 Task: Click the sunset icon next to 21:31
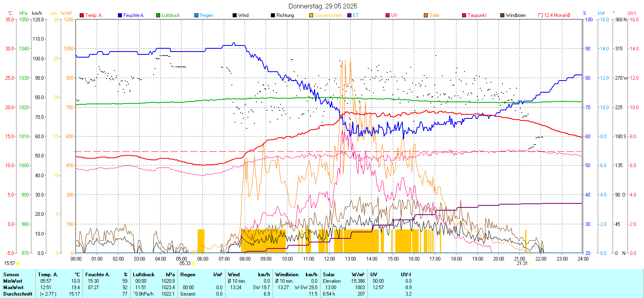tap(530, 263)
